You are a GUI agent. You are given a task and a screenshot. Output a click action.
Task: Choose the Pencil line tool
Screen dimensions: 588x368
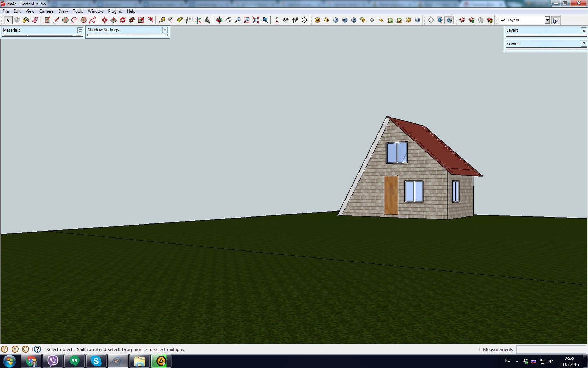click(x=56, y=20)
